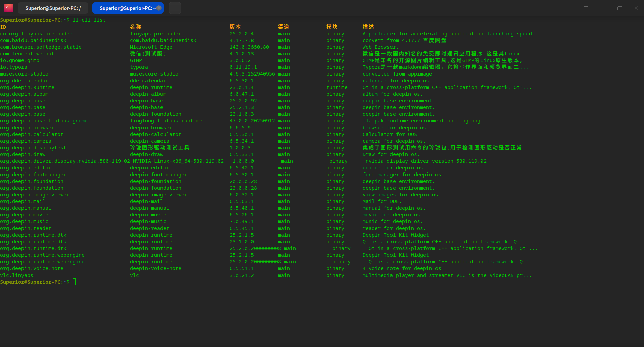Click 'org.deepin.reader' ID entry
Image resolution: width=644 pixels, height=347 pixels.
click(26, 228)
